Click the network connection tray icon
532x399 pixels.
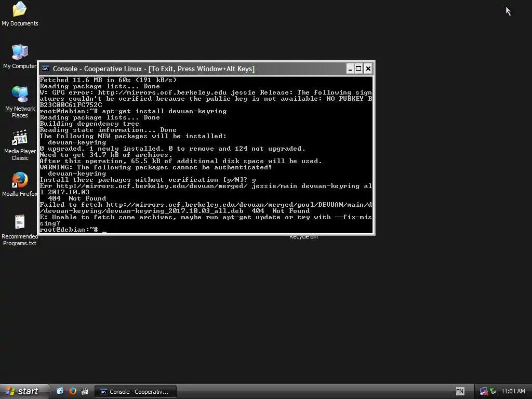click(484, 391)
